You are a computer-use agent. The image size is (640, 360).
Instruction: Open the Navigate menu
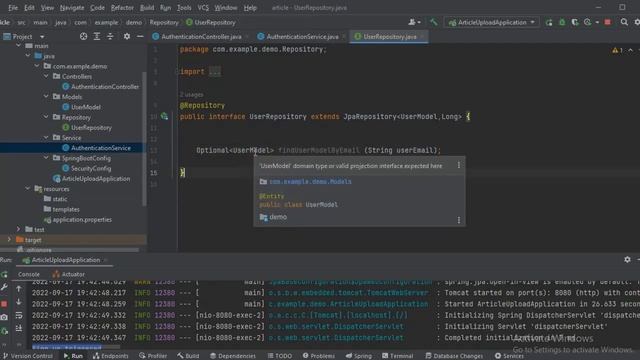click(x=72, y=7)
